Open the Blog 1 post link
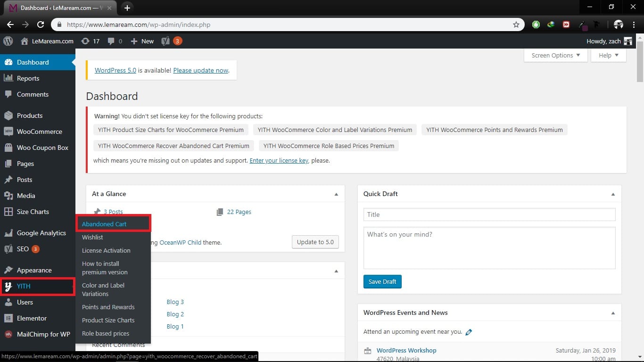This screenshot has height=362, width=644. tap(175, 326)
